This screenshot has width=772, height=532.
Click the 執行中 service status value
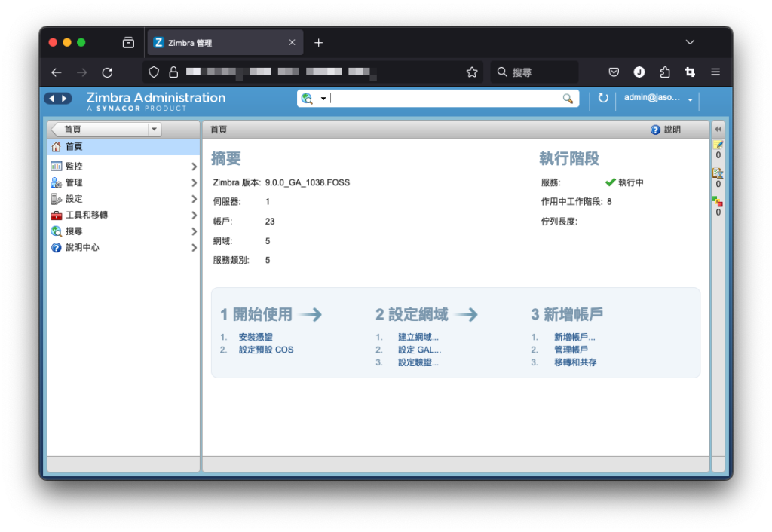click(x=631, y=182)
